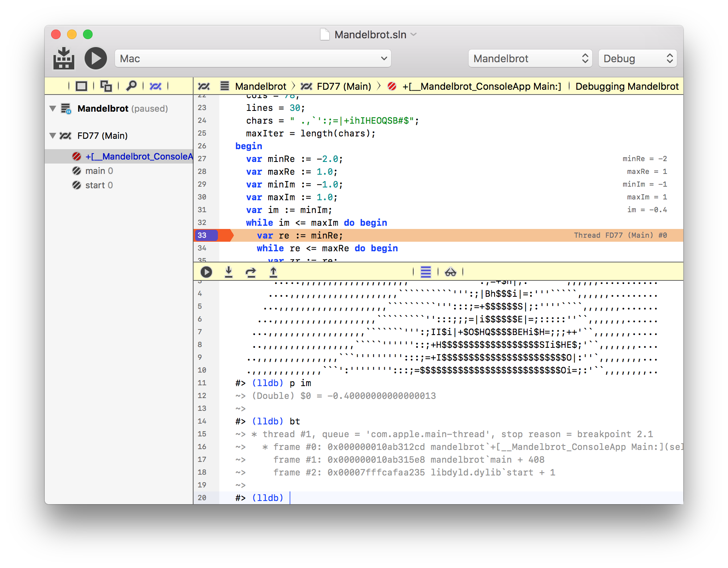This screenshot has width=728, height=568.
Task: Click the single-window pane icon in sidebar toolbar
Action: (x=81, y=86)
